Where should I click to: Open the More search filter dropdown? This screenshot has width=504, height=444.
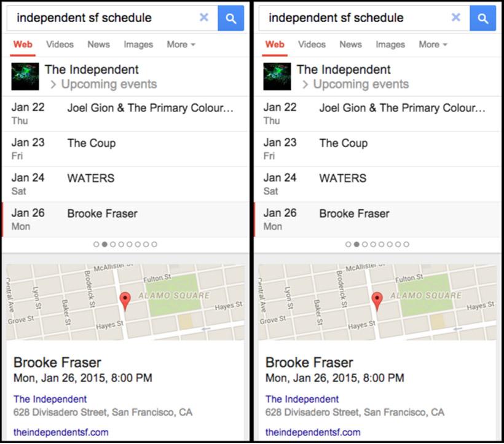point(179,44)
